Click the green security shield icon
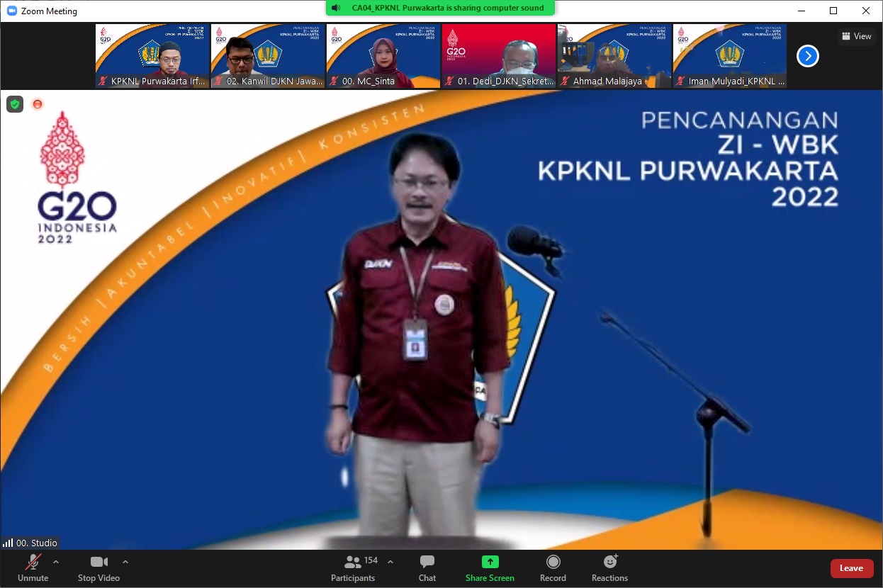Viewport: 883px width, 588px height. point(14,103)
